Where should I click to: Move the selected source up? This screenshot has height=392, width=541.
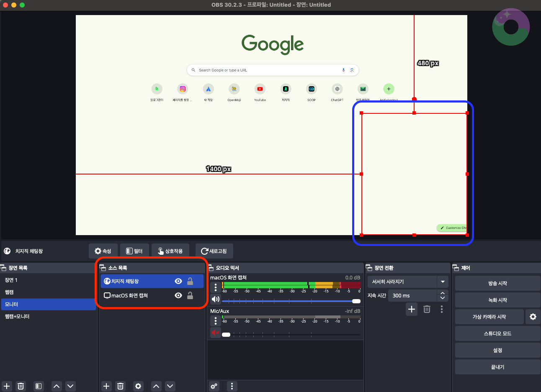[156, 386]
